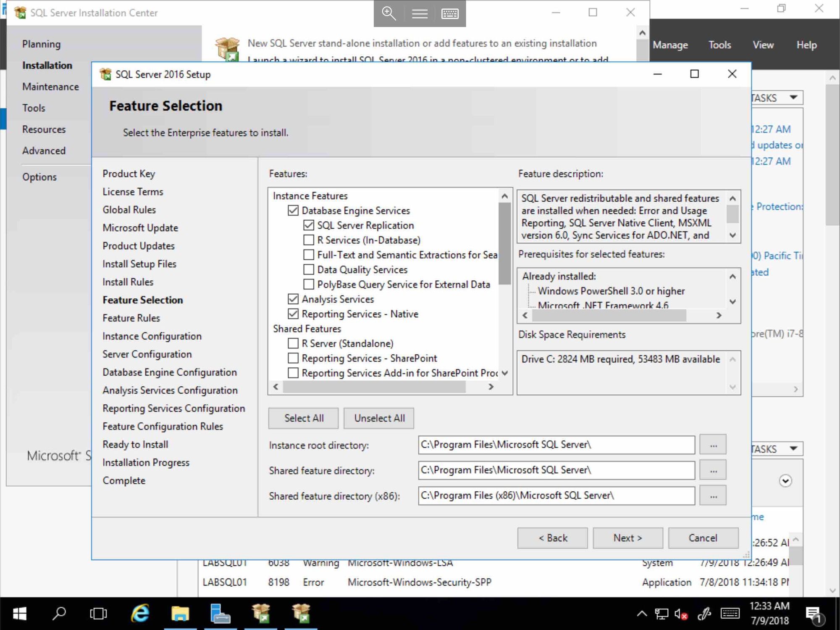Check R Services (In-Database)
Viewport: 840px width, 630px height.
(x=309, y=240)
